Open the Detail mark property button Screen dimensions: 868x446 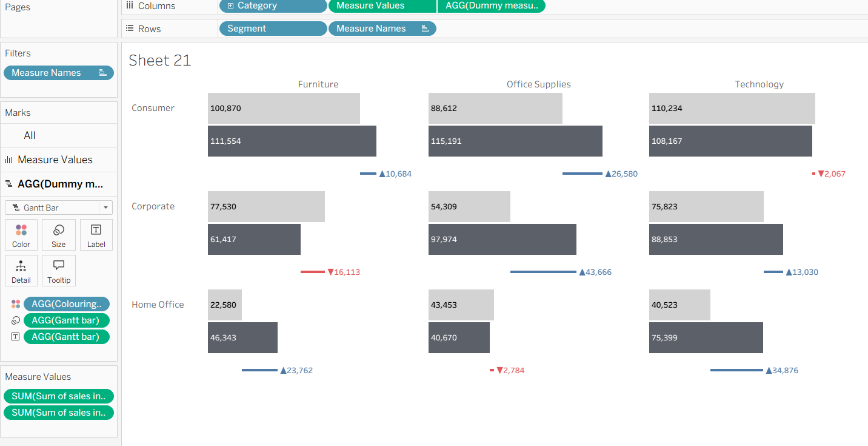click(21, 271)
